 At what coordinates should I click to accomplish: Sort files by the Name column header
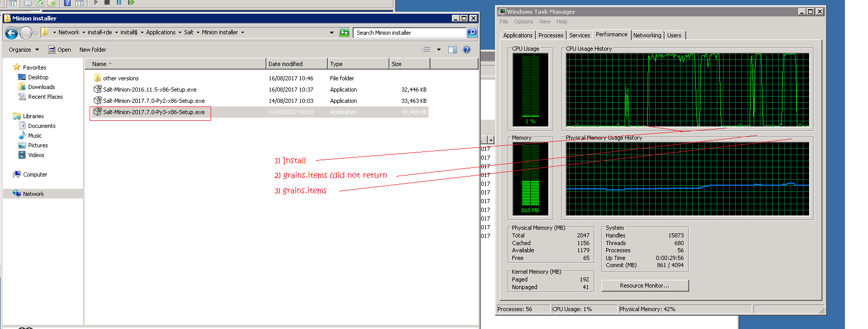(175, 64)
